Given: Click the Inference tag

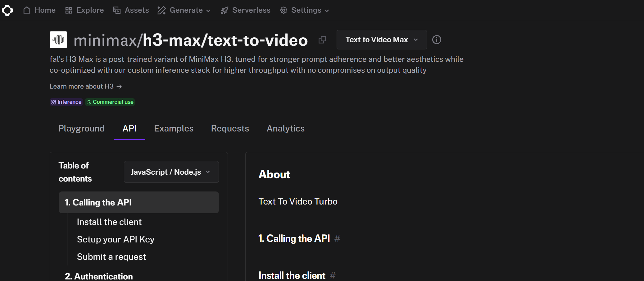Looking at the screenshot, I should (66, 102).
